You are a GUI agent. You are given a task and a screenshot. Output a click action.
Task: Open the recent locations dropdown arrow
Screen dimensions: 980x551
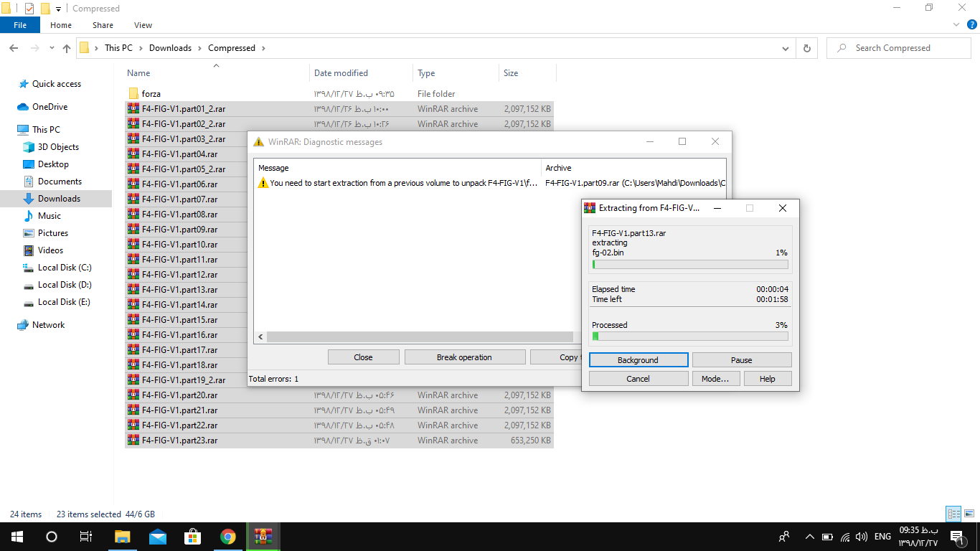coord(51,48)
